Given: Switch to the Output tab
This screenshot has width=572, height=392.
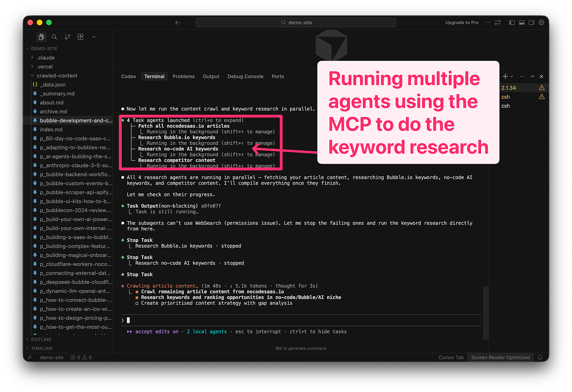Looking at the screenshot, I should tap(211, 77).
